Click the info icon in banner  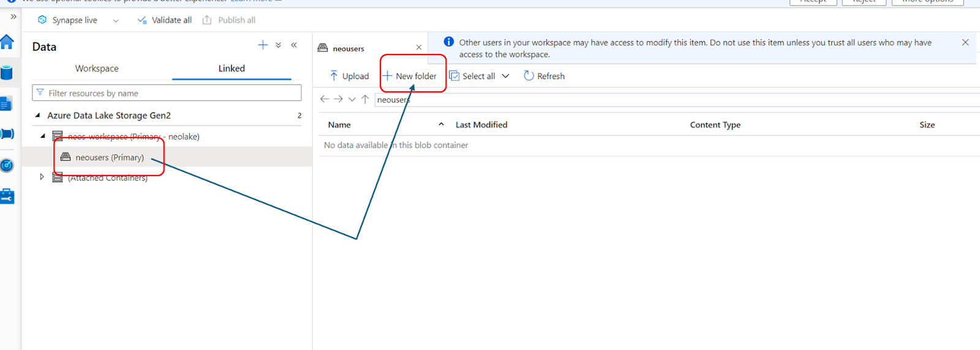coord(449,42)
